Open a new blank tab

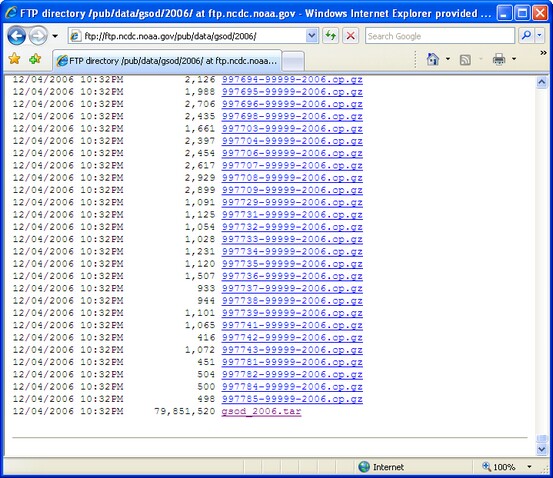293,61
